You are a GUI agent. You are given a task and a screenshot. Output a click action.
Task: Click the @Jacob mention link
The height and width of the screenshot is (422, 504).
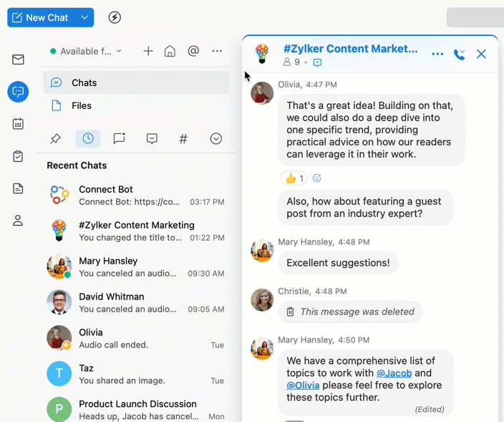coord(394,373)
